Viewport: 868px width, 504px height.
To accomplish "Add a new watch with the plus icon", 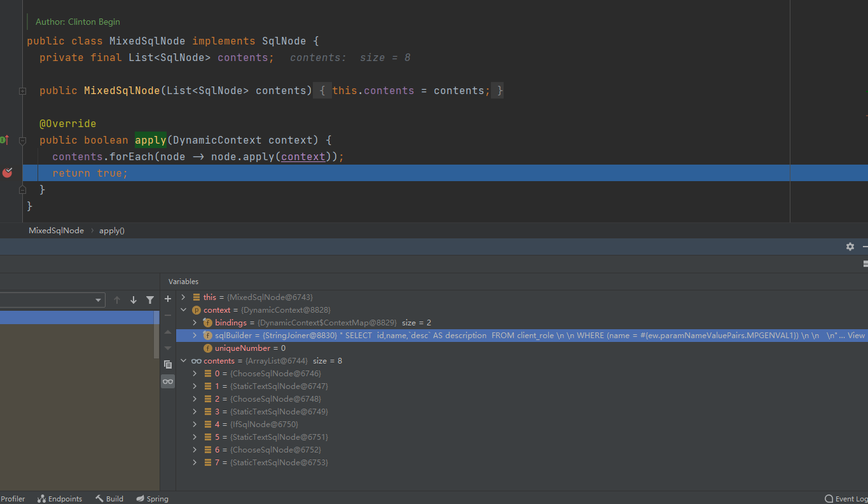I will point(168,299).
